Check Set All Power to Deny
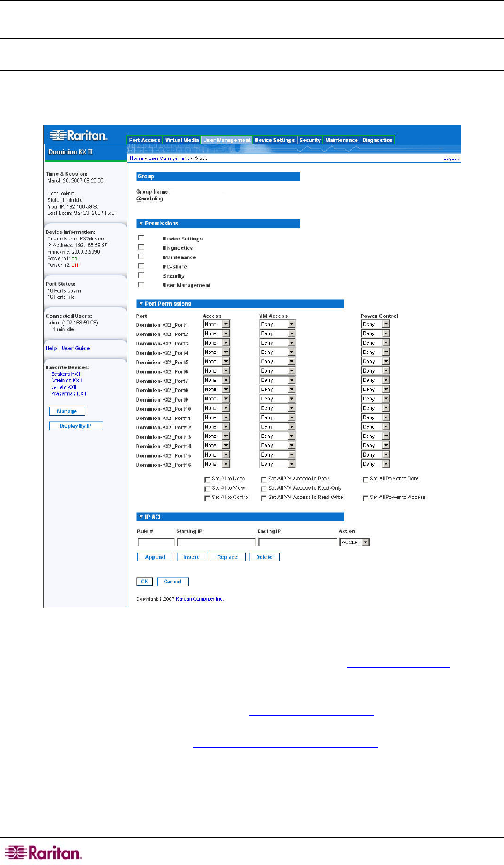Image resolution: width=504 pixels, height=865 pixels. (366, 480)
